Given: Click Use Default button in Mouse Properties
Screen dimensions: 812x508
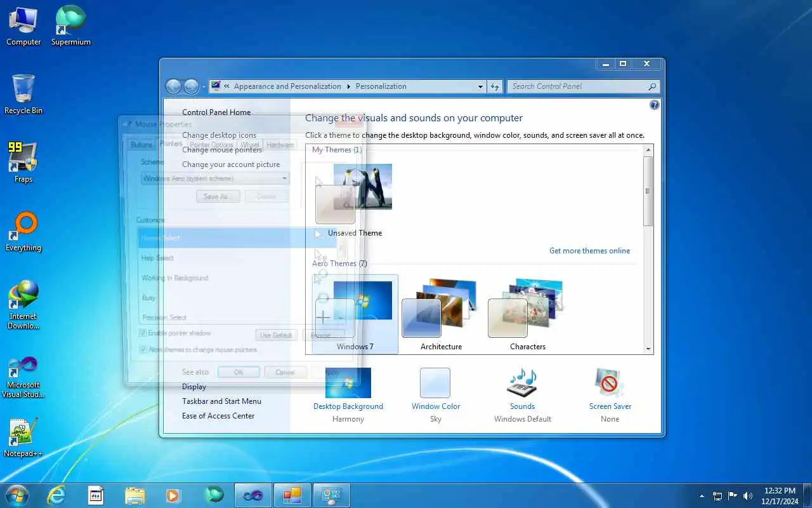Looking at the screenshot, I should (x=276, y=335).
